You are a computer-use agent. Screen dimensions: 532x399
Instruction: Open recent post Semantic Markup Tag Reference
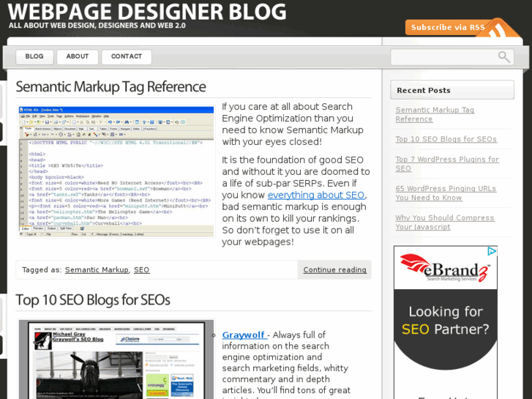tap(435, 114)
